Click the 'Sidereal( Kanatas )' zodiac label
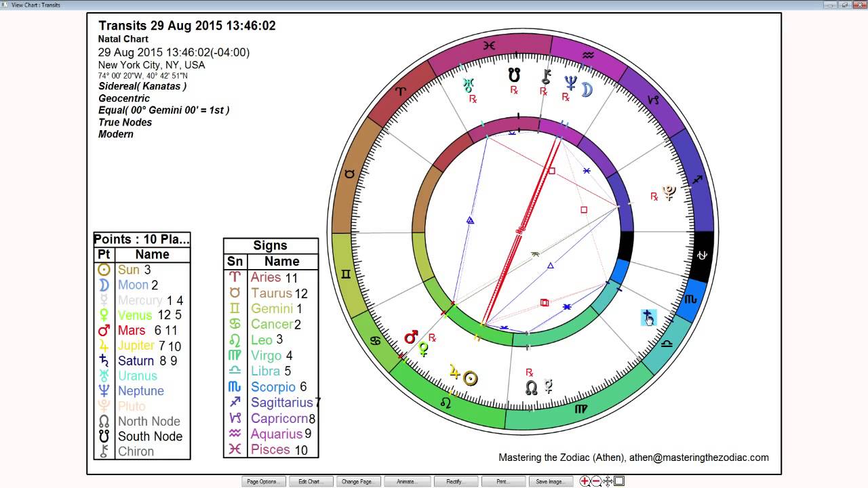This screenshot has height=488, width=868. click(142, 87)
